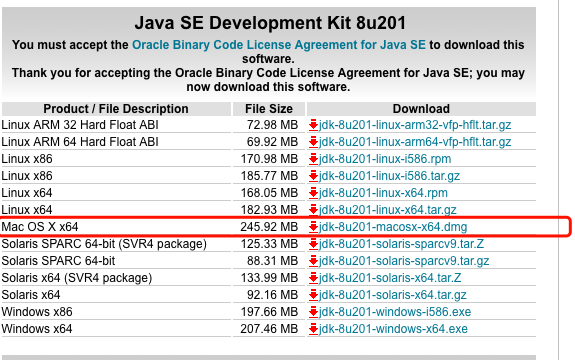Download jdk-8u201-linux-x64.tar.gz
The height and width of the screenshot is (360, 575).
[388, 210]
